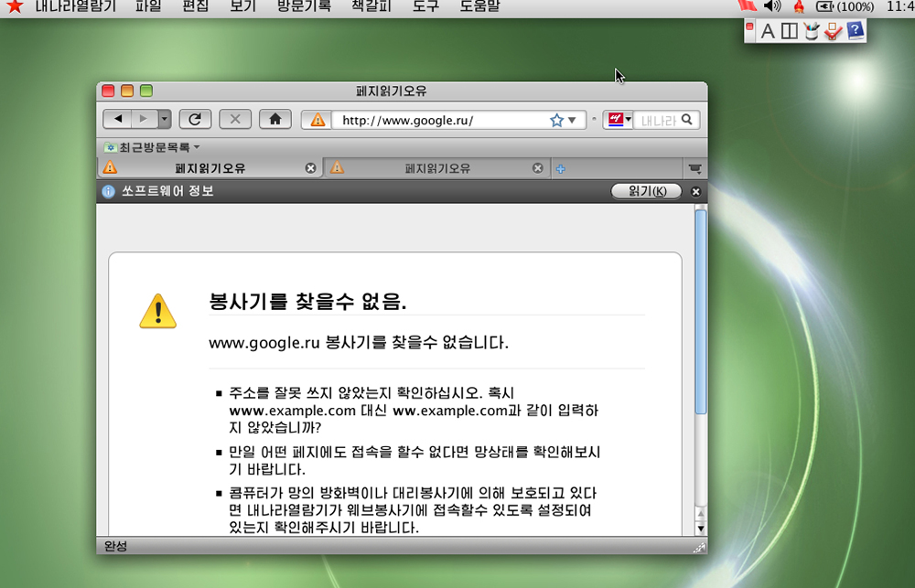Click the page vertical scrollbar thumb
Screen dimensions: 915x588
[x=701, y=312]
